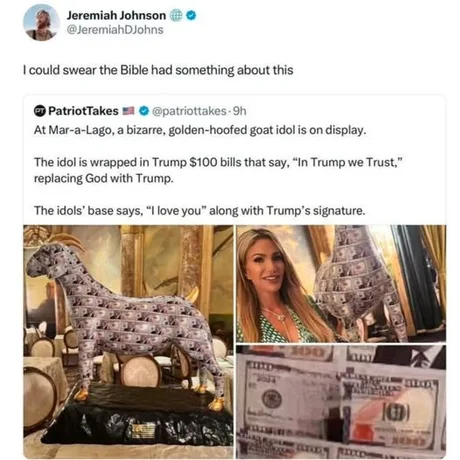
Task: Open the PatriotTakes account name
Action: [83, 111]
